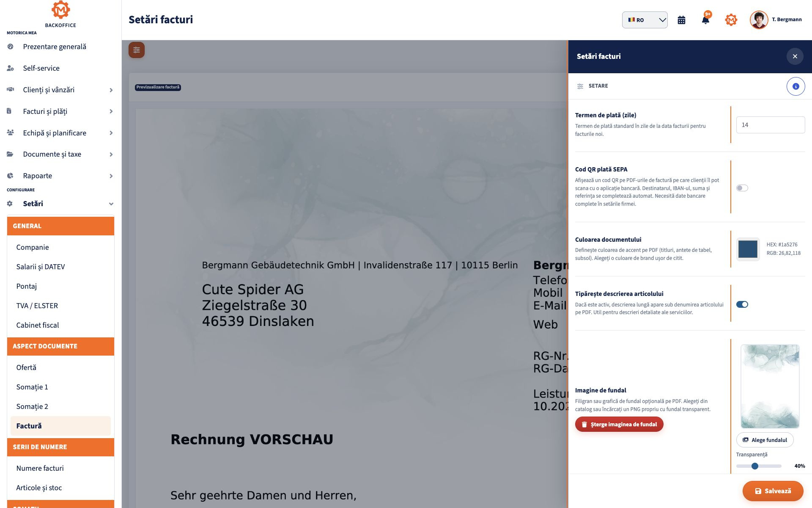Click the Termen de plată input field
812x508 pixels.
(770, 125)
